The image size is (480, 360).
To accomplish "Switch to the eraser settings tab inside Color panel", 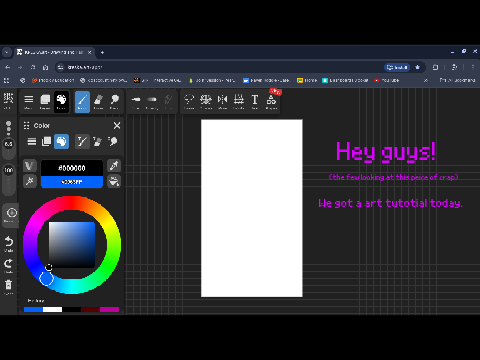I will pyautogui.click(x=98, y=142).
